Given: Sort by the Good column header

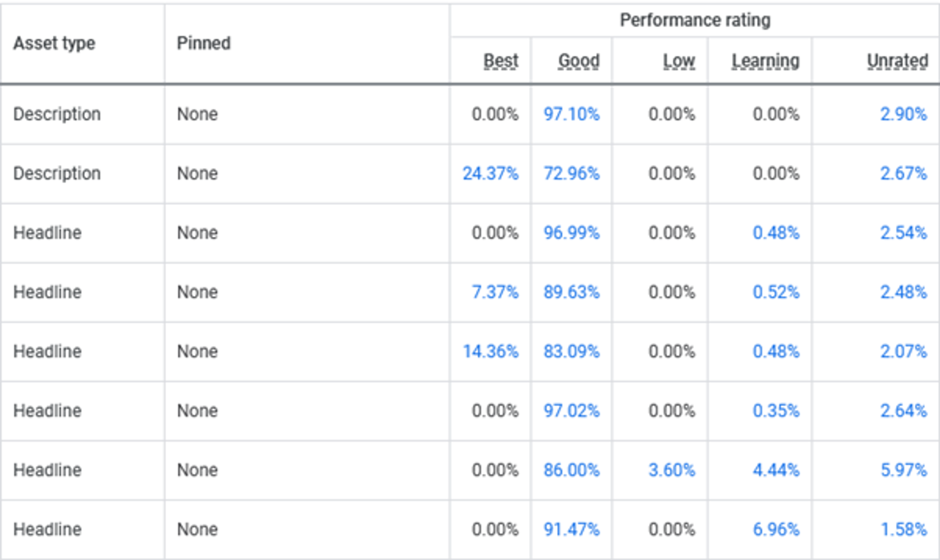Looking at the screenshot, I should click(579, 61).
